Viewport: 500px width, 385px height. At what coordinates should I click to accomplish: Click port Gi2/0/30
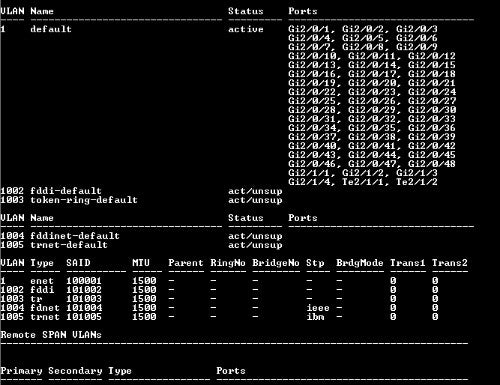[432, 110]
